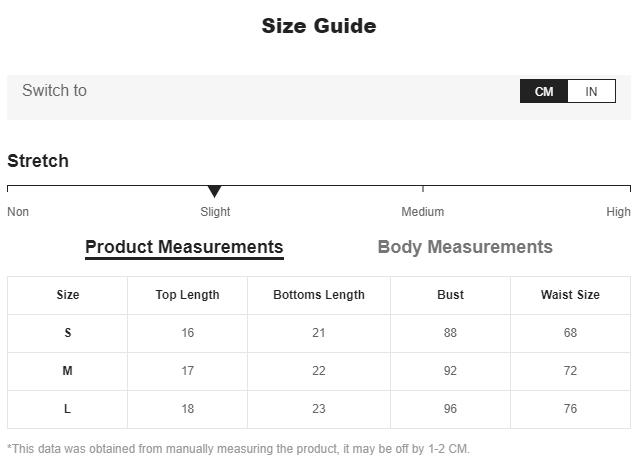Click the Size column header

(68, 295)
